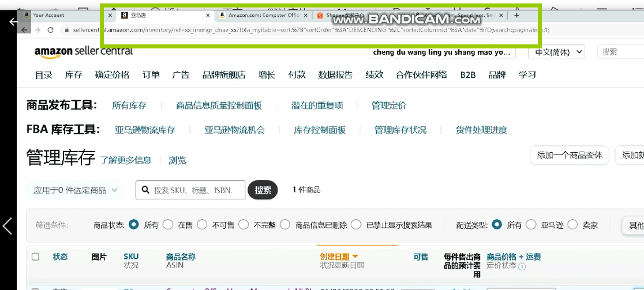Select the 不可售 radio button

(x=201, y=224)
